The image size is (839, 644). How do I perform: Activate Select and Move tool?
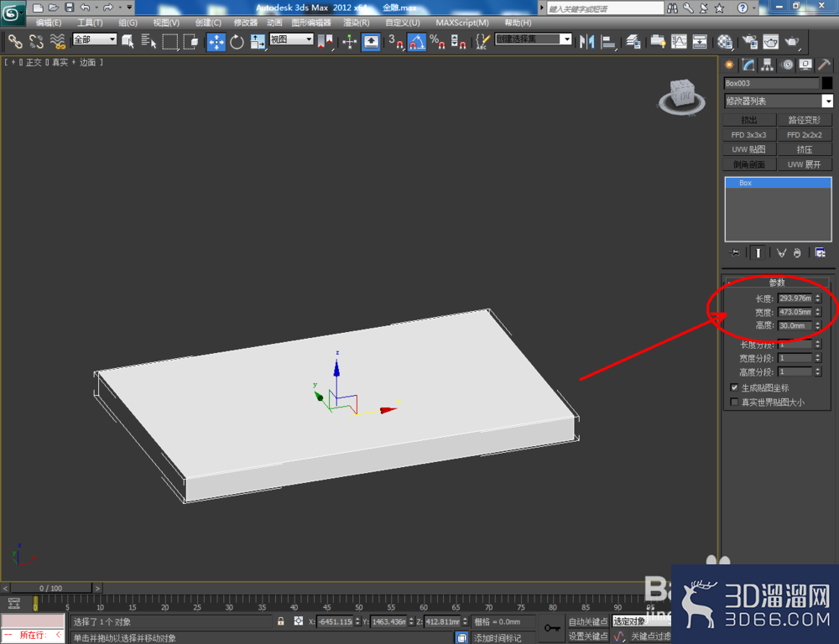tap(216, 42)
